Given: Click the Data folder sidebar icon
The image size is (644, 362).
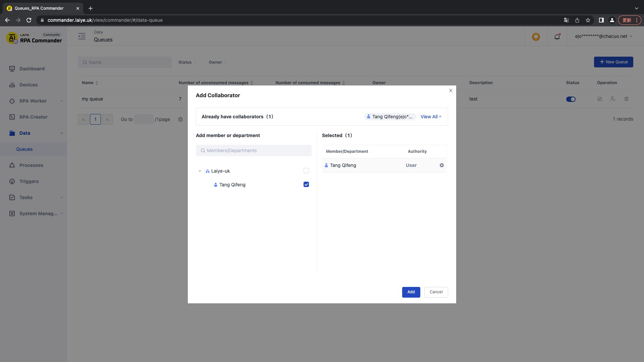Looking at the screenshot, I should tap(12, 133).
